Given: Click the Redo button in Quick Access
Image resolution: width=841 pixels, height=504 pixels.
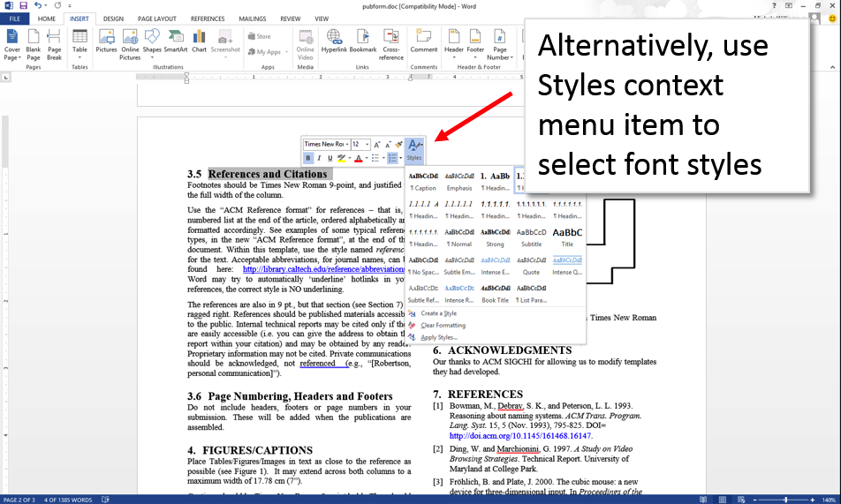Looking at the screenshot, I should click(57, 5).
